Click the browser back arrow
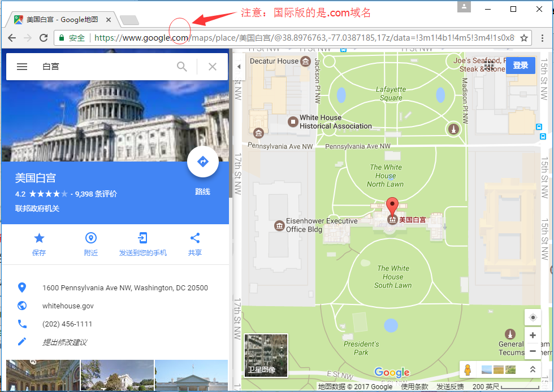The width and height of the screenshot is (554, 392). [12, 38]
